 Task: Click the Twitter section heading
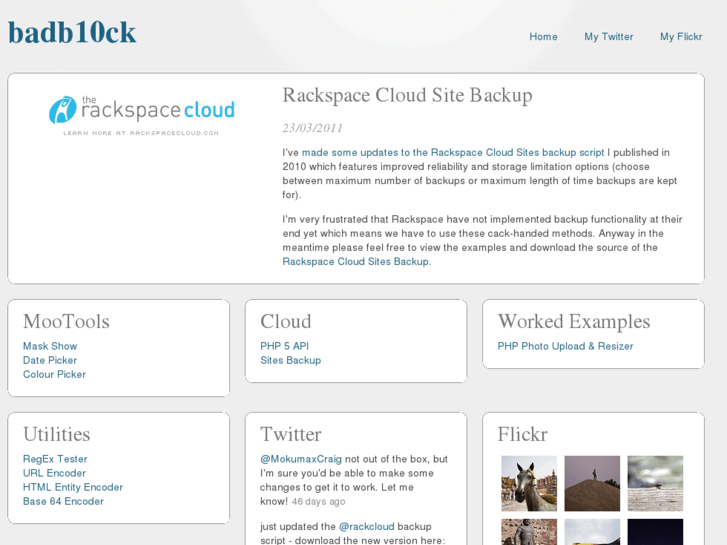(291, 434)
